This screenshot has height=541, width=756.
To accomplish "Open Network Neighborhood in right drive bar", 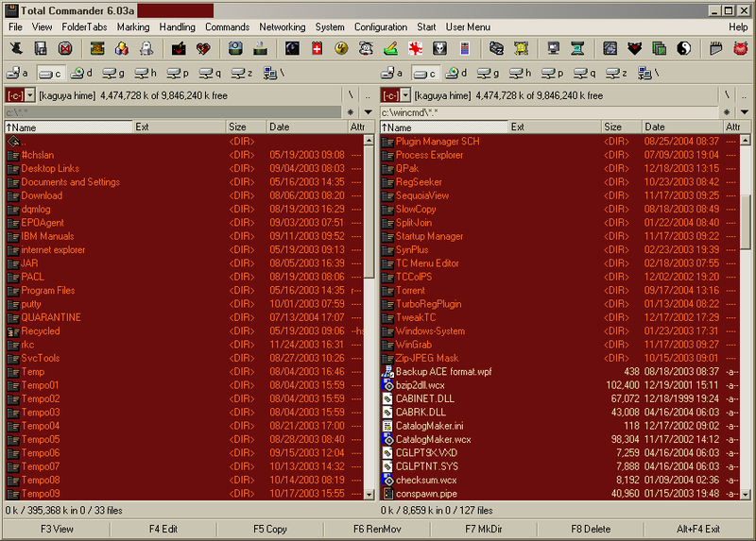I will tap(649, 74).
